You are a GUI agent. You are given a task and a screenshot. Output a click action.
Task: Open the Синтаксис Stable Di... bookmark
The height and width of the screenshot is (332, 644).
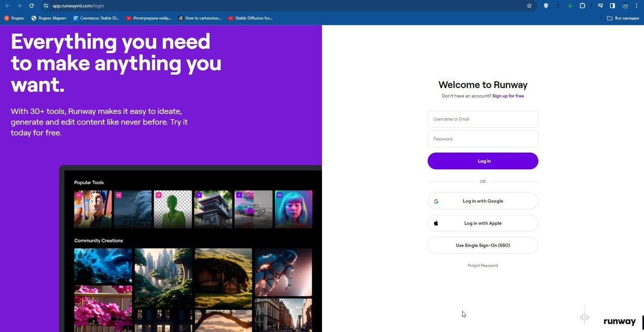click(97, 18)
